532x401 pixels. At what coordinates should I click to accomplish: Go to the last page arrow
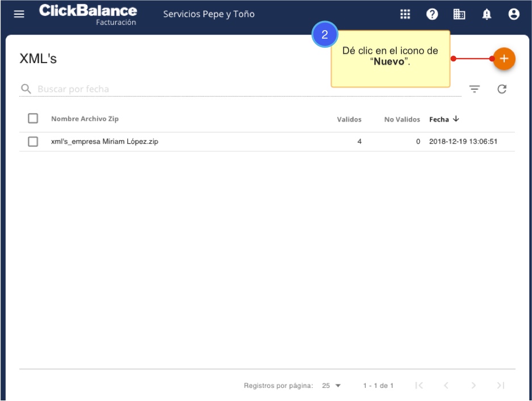coord(500,386)
